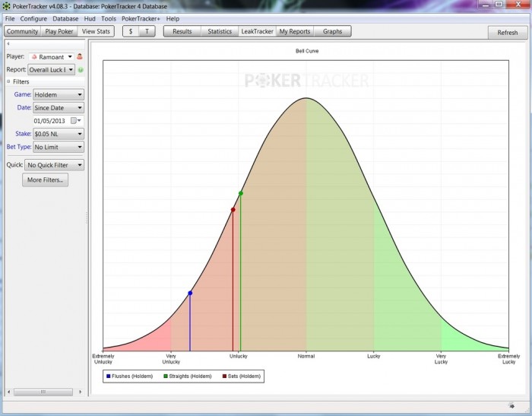
Task: Select tournaments with the T button
Action: (x=147, y=31)
